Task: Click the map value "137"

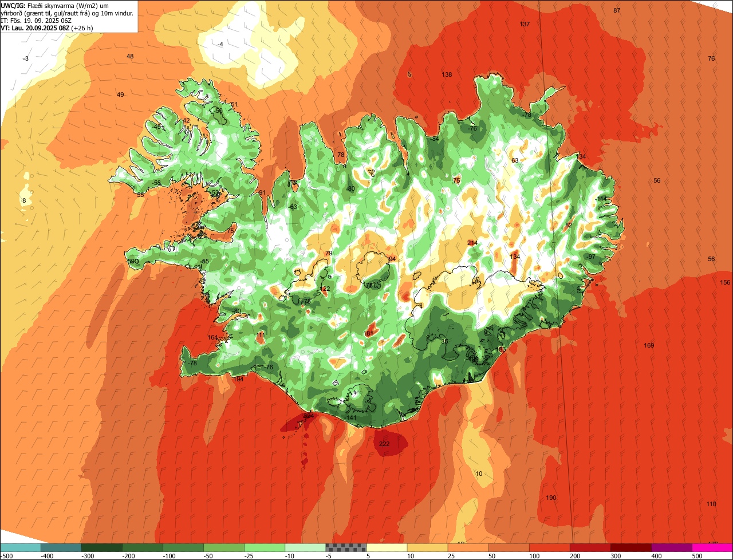Action: [x=525, y=24]
